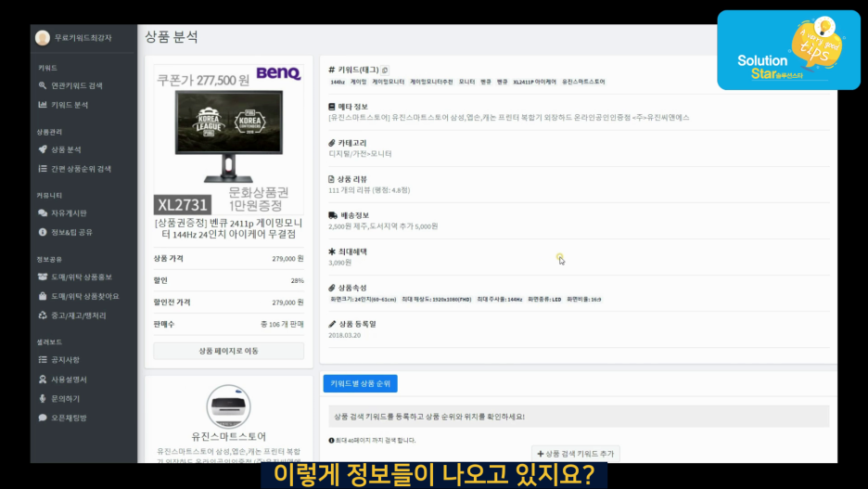Click pencil icon beside 상품 등록일
Screen dimensions: 868x489
332,324
